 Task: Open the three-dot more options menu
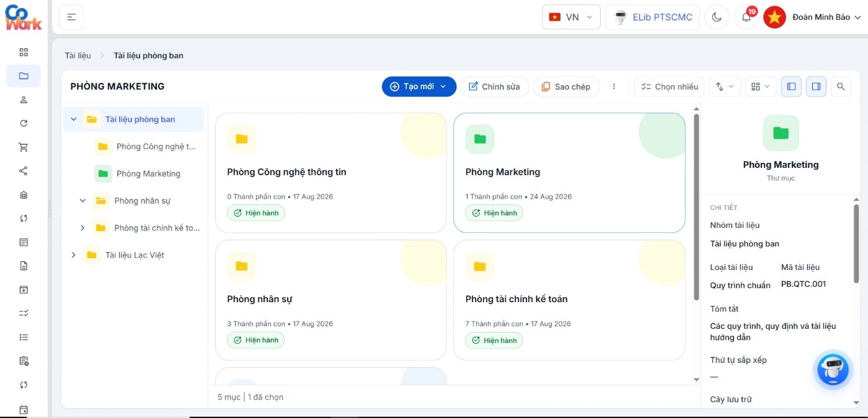(x=614, y=87)
